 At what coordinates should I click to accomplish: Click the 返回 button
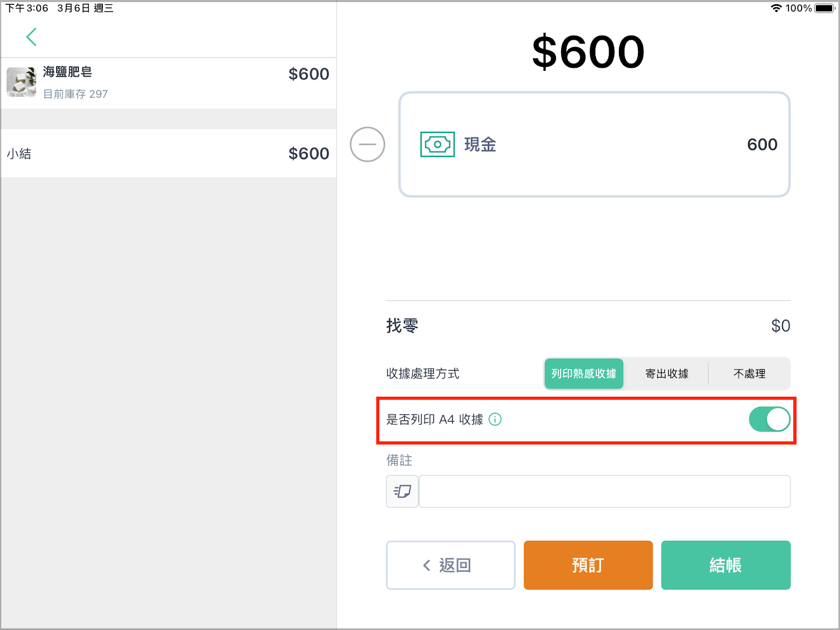tap(450, 565)
